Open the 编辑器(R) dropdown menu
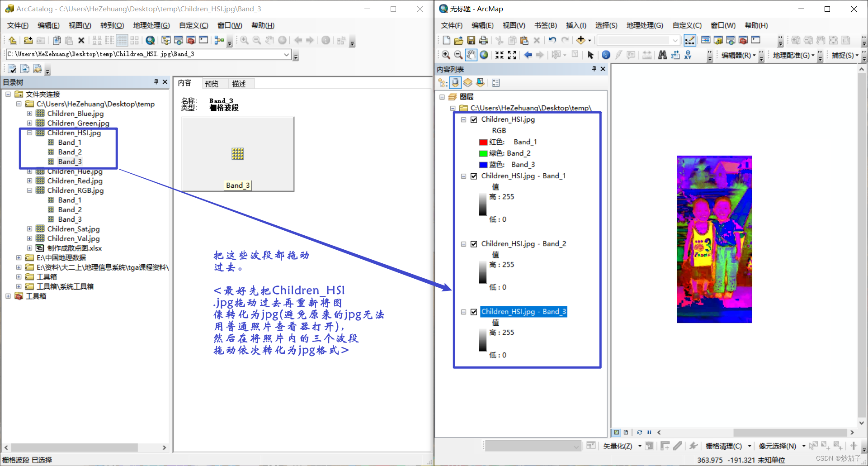Viewport: 868px width, 466px height. pos(738,55)
